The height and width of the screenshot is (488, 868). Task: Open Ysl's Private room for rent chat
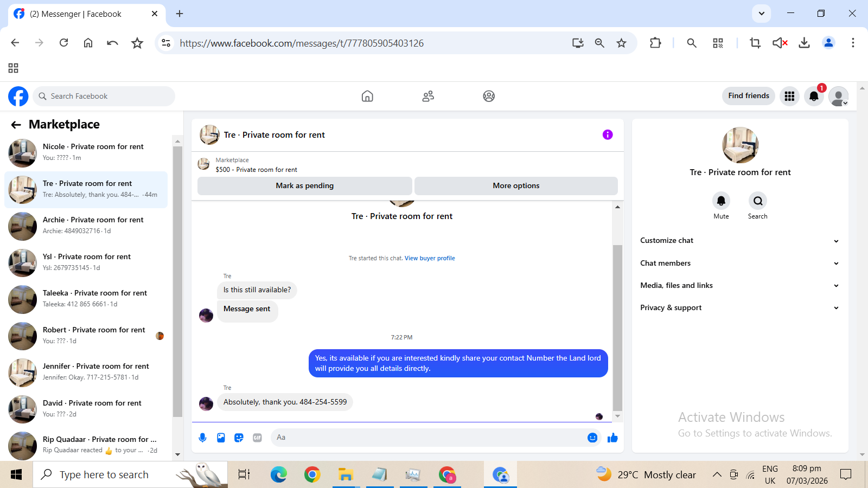[86, 263]
